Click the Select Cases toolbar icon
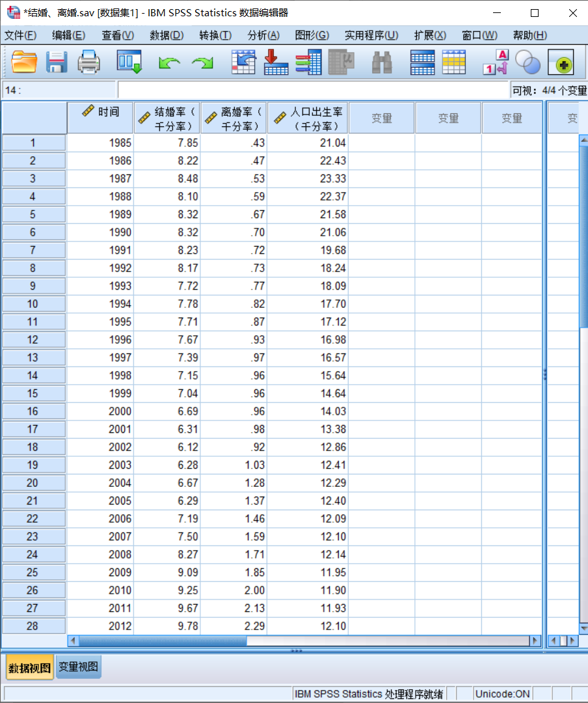The height and width of the screenshot is (703, 588). [454, 62]
